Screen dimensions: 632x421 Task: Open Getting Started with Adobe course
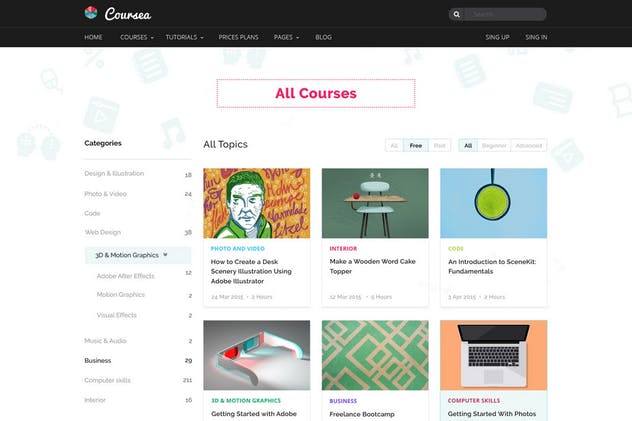(254, 414)
